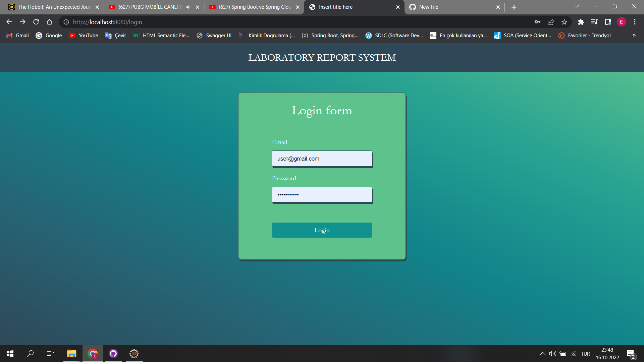Go to the browser home page
The width and height of the screenshot is (644, 362).
click(49, 22)
